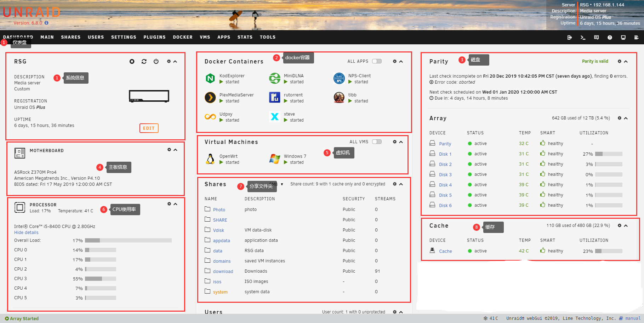Click the CPU 3 load bar

point(101,279)
